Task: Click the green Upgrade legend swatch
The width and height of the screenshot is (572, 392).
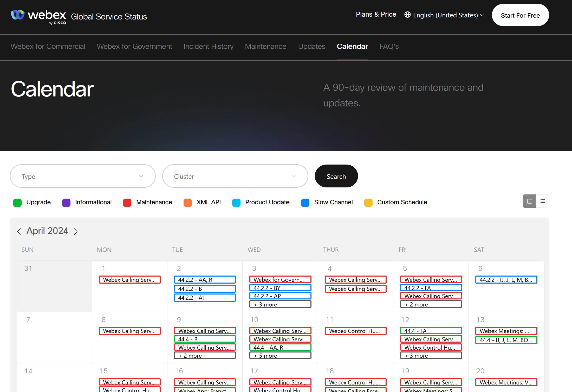Action: point(17,202)
